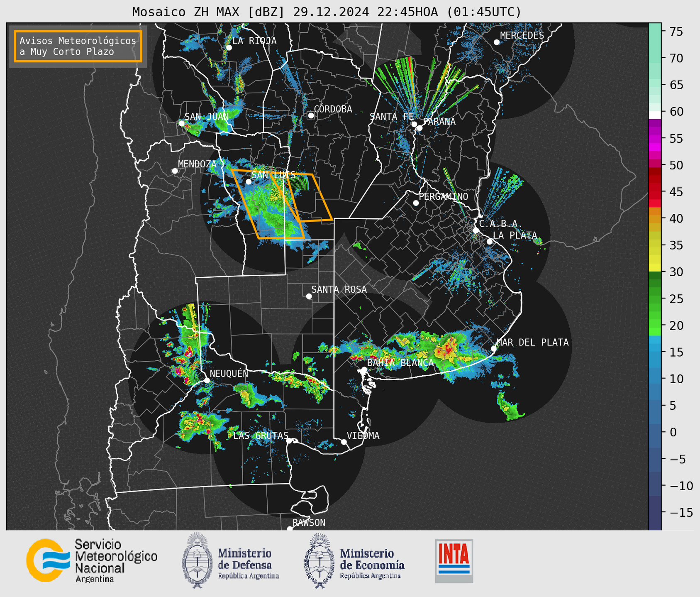Click the INTA logo
This screenshot has height=597, width=700.
click(454, 561)
